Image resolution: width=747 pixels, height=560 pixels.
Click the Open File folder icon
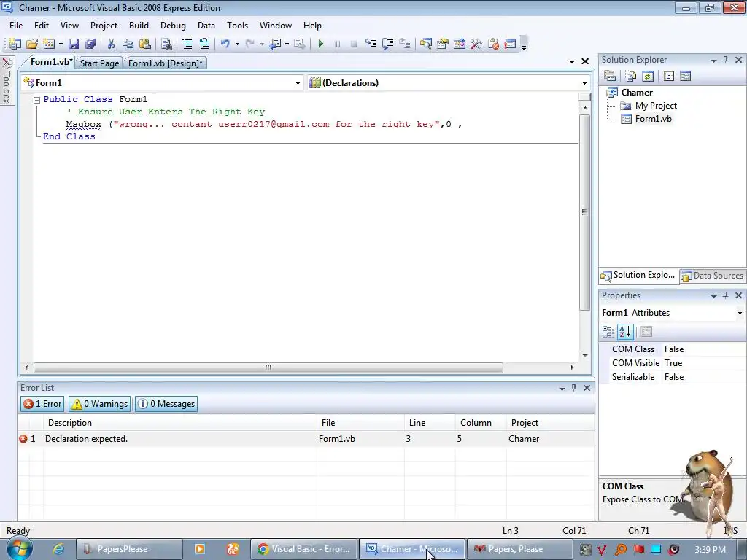[32, 44]
